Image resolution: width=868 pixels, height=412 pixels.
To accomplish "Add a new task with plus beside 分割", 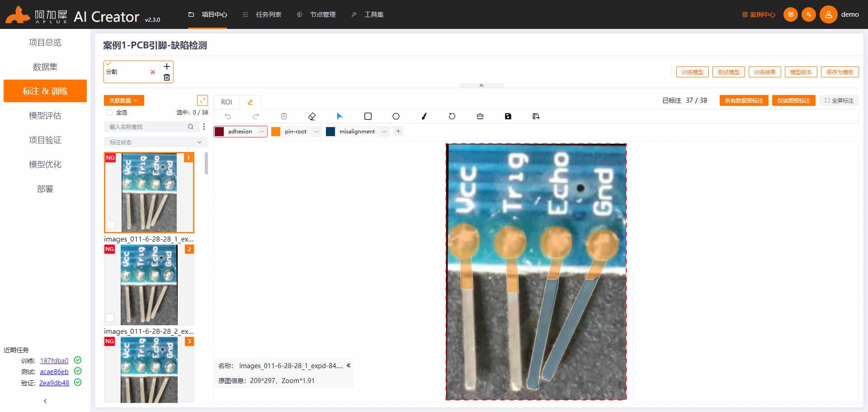I will [166, 66].
